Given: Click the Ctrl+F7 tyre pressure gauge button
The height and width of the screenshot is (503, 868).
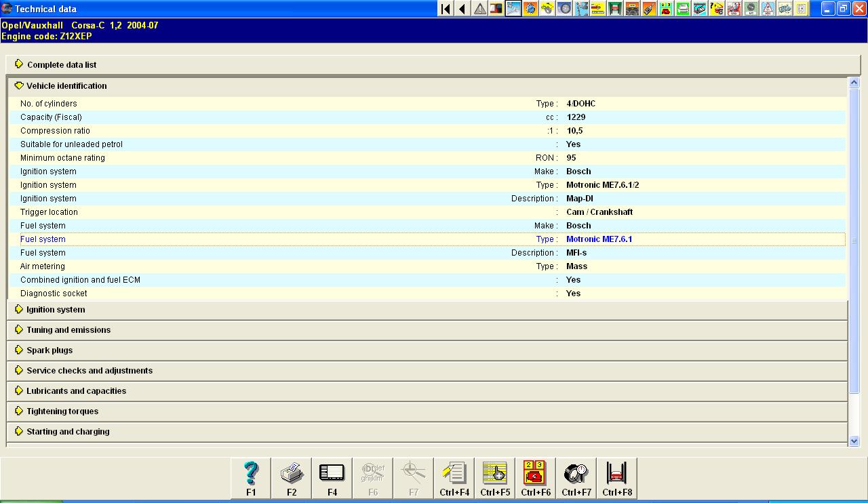Looking at the screenshot, I should (x=576, y=479).
